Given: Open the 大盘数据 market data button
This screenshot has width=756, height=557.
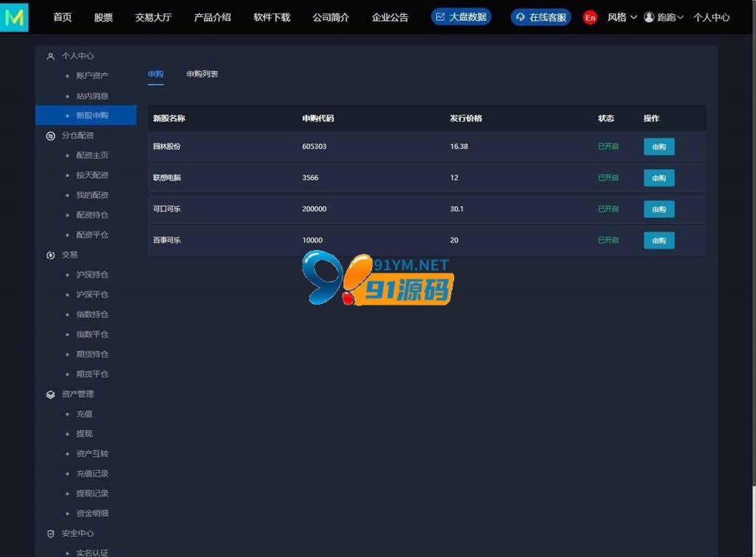Looking at the screenshot, I should pos(461,17).
